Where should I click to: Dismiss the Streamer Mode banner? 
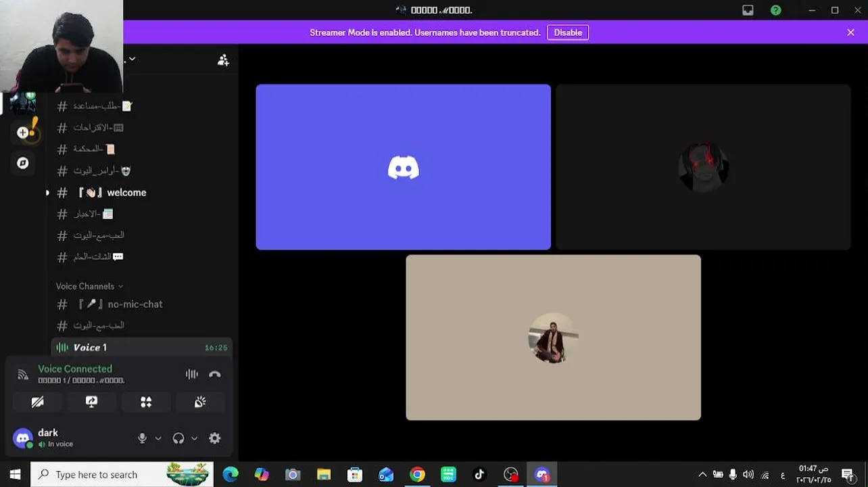[x=850, y=32]
